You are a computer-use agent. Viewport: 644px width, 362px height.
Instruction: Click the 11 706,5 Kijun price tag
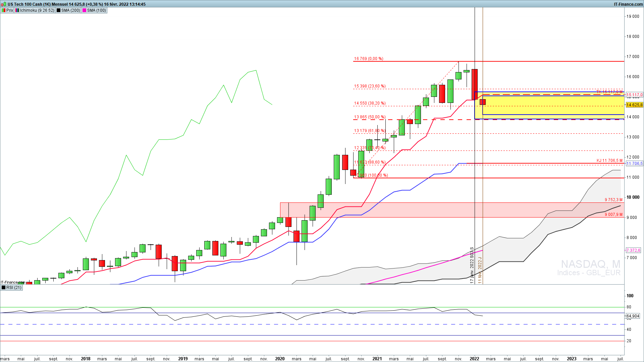coord(634,164)
